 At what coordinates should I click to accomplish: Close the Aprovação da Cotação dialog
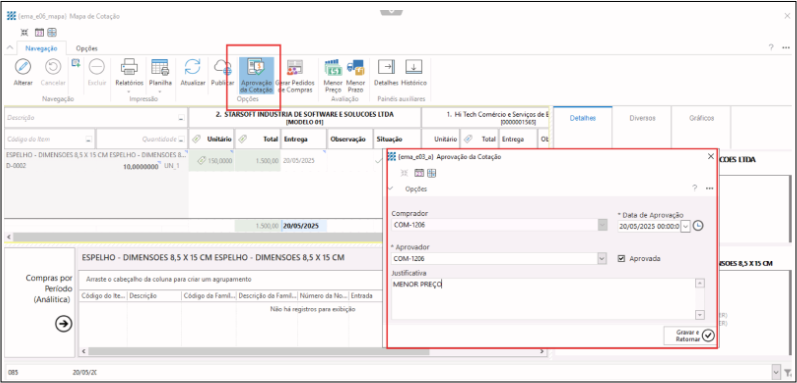point(711,156)
